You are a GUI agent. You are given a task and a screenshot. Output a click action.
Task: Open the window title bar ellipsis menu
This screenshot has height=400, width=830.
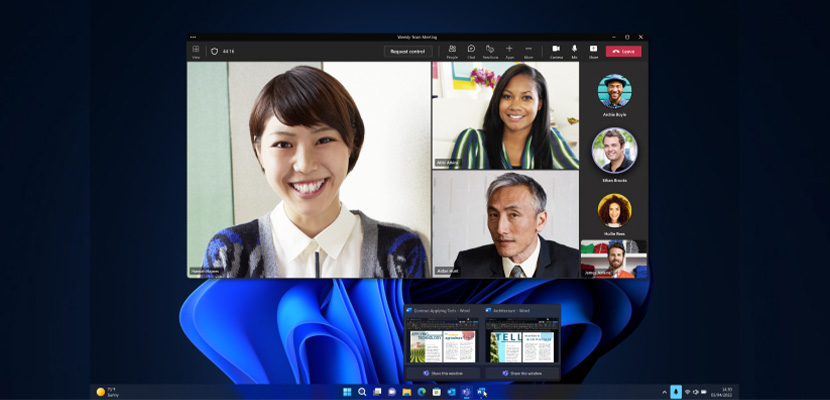193,36
